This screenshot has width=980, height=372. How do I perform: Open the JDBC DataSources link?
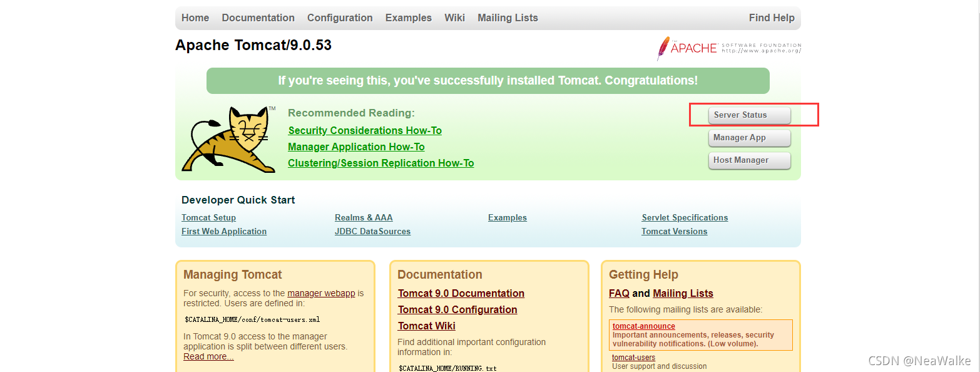372,232
